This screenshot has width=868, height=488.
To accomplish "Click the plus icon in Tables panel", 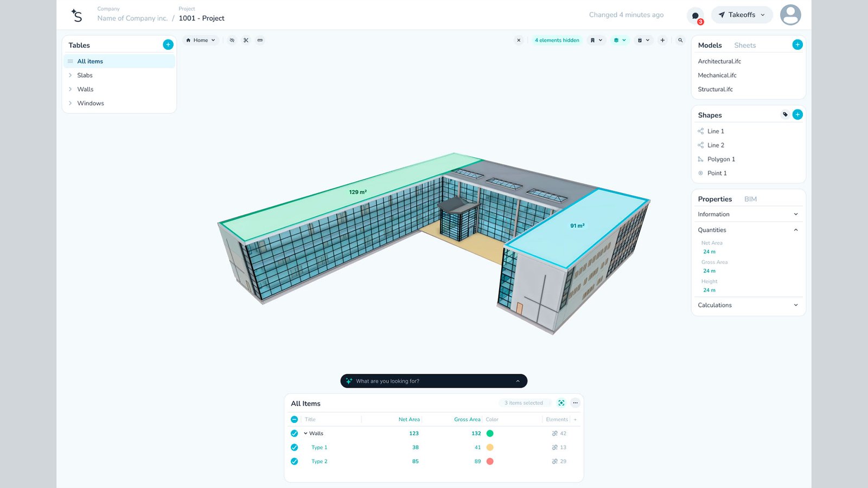I will point(168,45).
